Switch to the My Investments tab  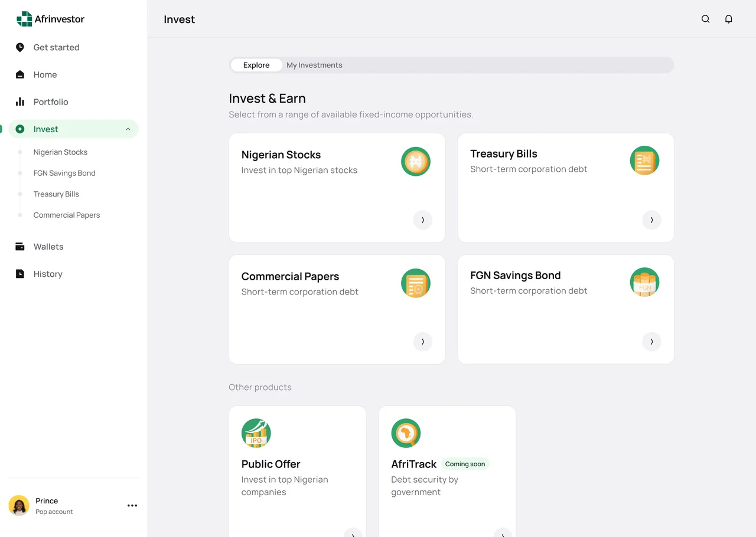coord(314,65)
